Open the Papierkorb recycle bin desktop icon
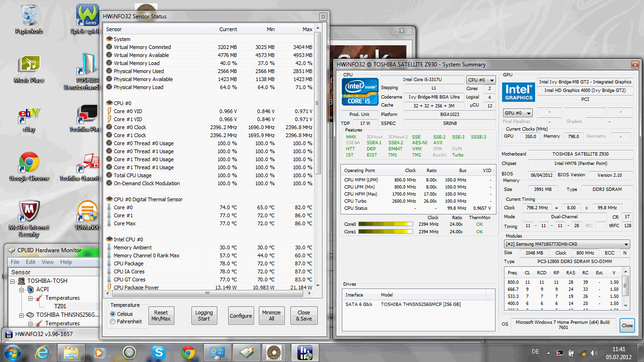The height and width of the screenshot is (362, 644). pyautogui.click(x=29, y=19)
